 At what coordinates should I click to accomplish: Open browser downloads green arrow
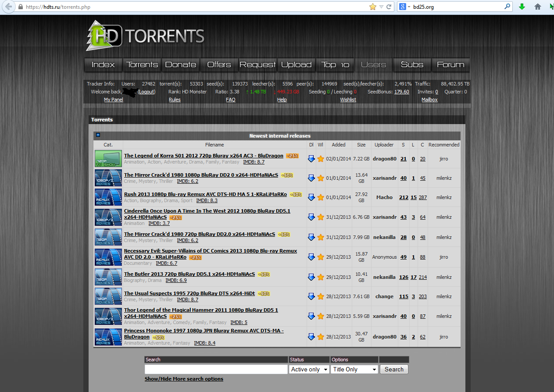(522, 7)
